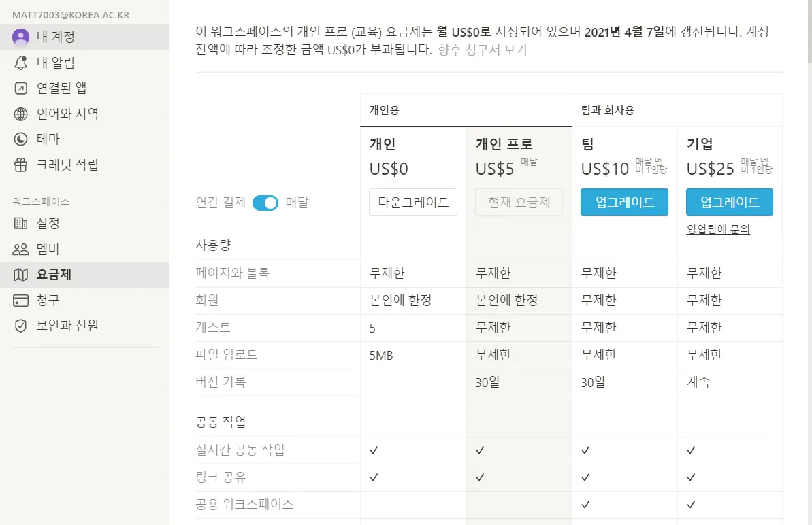Click the shield icon for 보안과 신원
This screenshot has height=525, width=812.
(x=21, y=326)
